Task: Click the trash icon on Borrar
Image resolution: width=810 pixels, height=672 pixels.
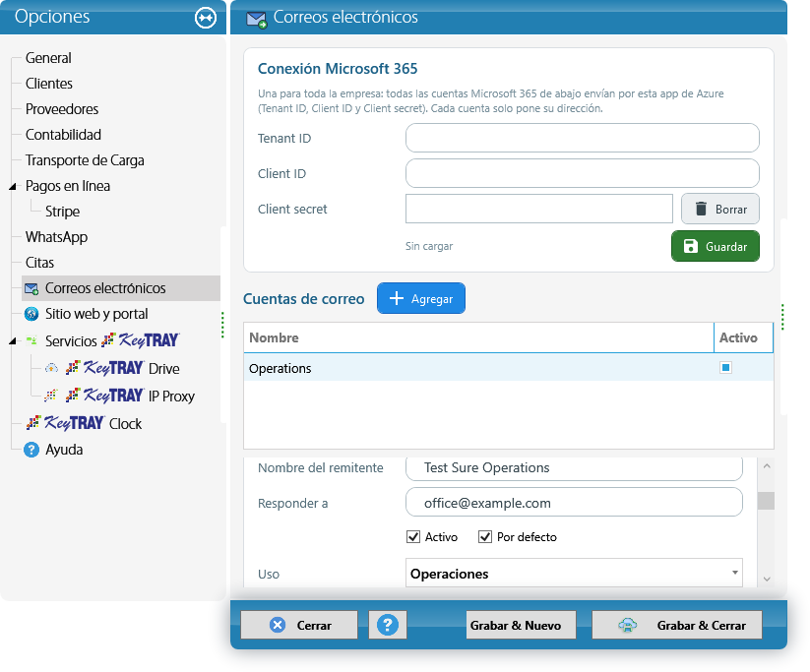Action: tap(701, 209)
